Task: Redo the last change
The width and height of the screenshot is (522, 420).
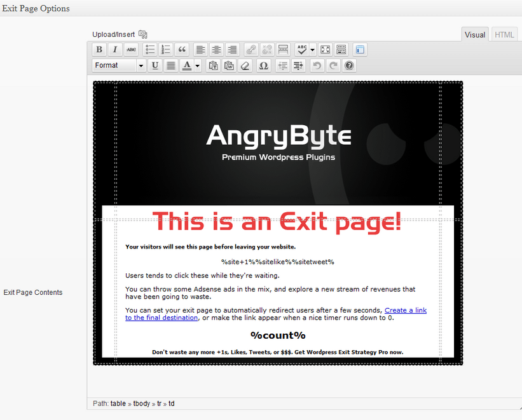Action: pos(333,65)
